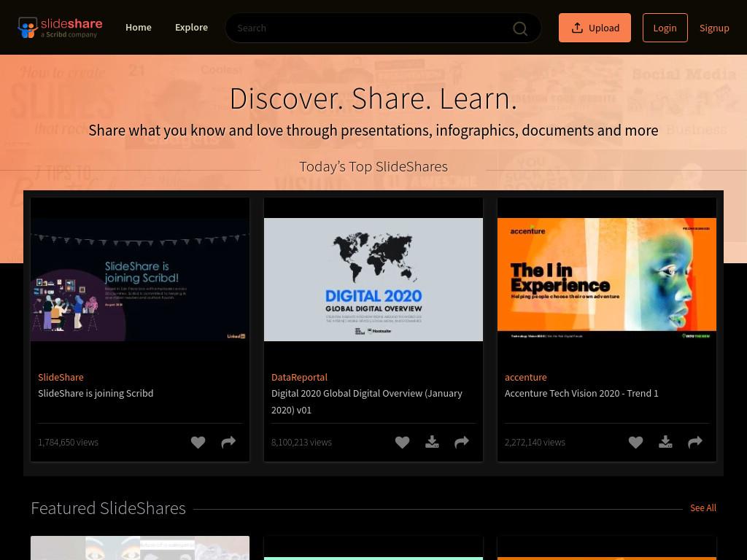The image size is (747, 560).
Task: Open 'Digital 2020 Global Digital Overview (January 2020) v01' title
Action: pos(367,402)
